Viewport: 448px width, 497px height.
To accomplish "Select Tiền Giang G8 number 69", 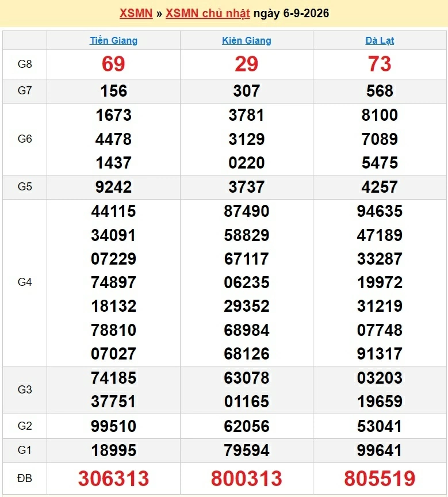I will pos(113,64).
